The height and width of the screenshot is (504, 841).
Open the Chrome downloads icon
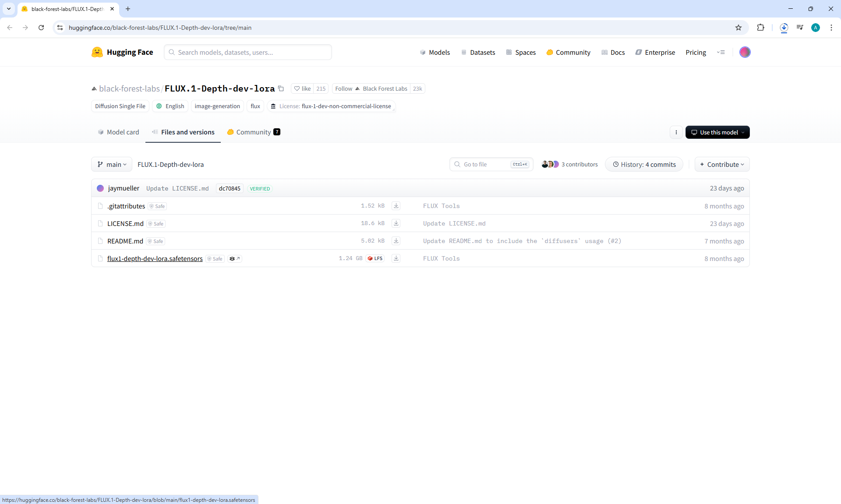click(784, 28)
